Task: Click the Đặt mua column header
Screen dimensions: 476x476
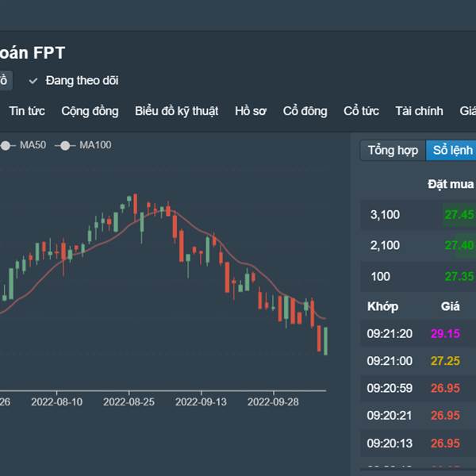Action: (x=451, y=184)
